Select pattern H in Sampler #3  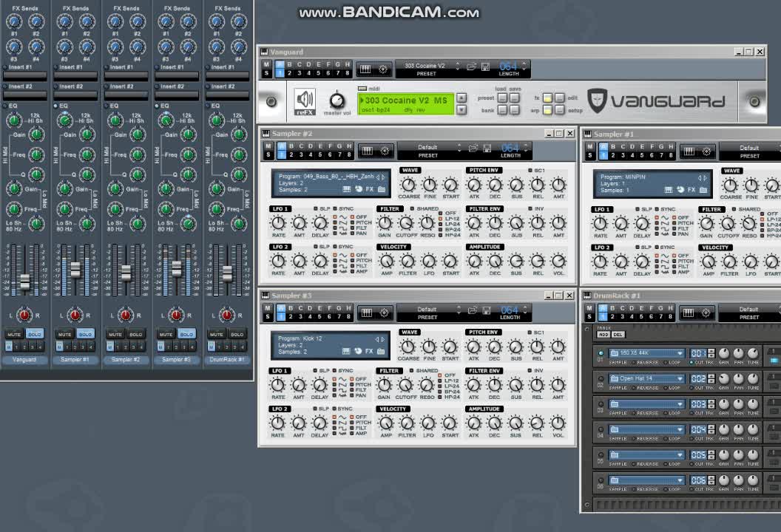point(348,308)
